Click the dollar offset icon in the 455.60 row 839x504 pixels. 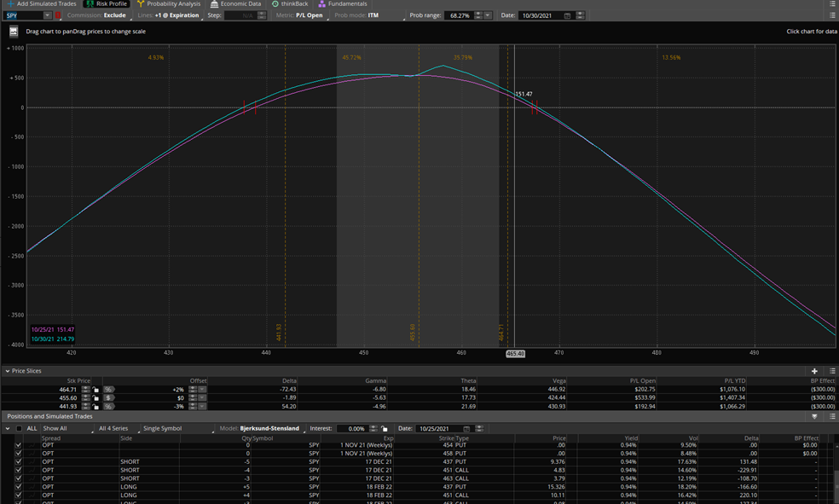pos(109,397)
